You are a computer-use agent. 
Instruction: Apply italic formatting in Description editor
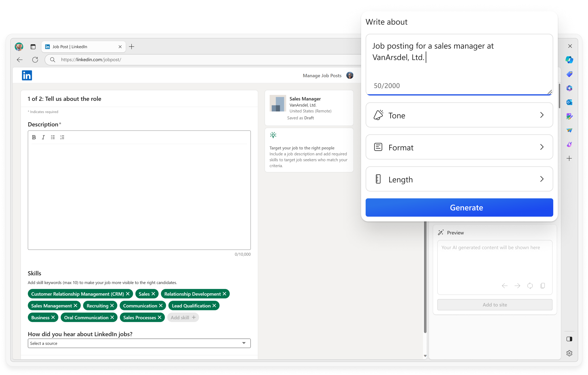(x=43, y=137)
